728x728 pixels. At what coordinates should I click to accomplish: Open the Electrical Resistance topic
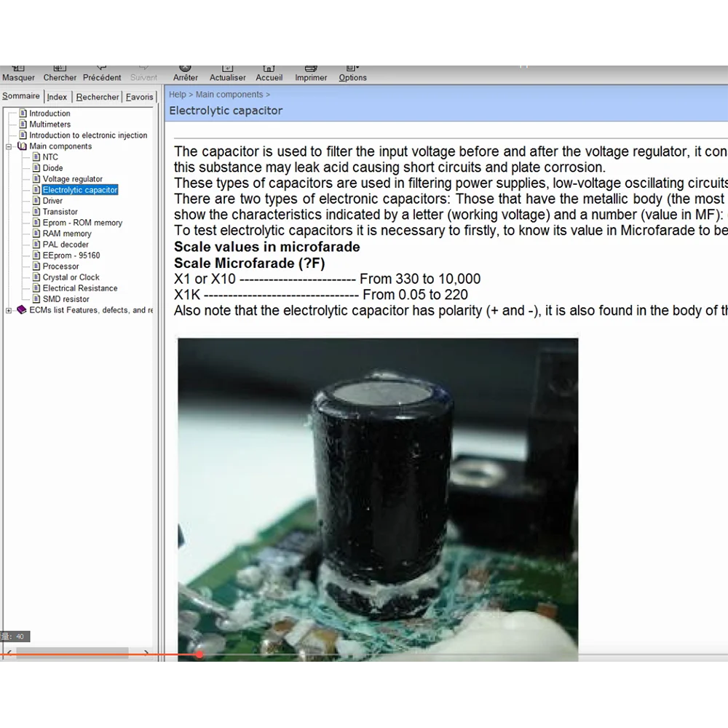point(80,288)
